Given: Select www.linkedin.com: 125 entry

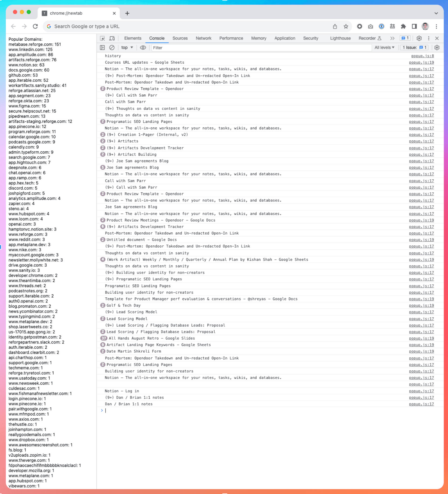Looking at the screenshot, I should point(30,49).
